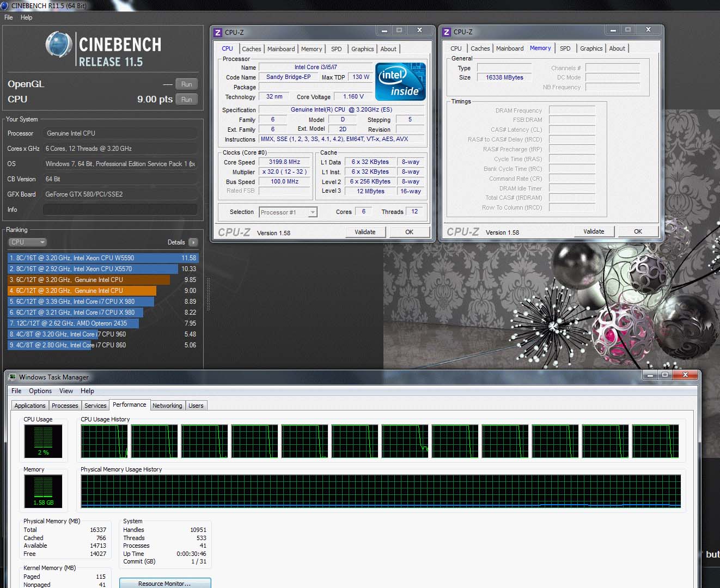Screen dimensions: 720x588
Task: Open Mainboard tab in left CPU-Z window
Action: click(x=281, y=49)
